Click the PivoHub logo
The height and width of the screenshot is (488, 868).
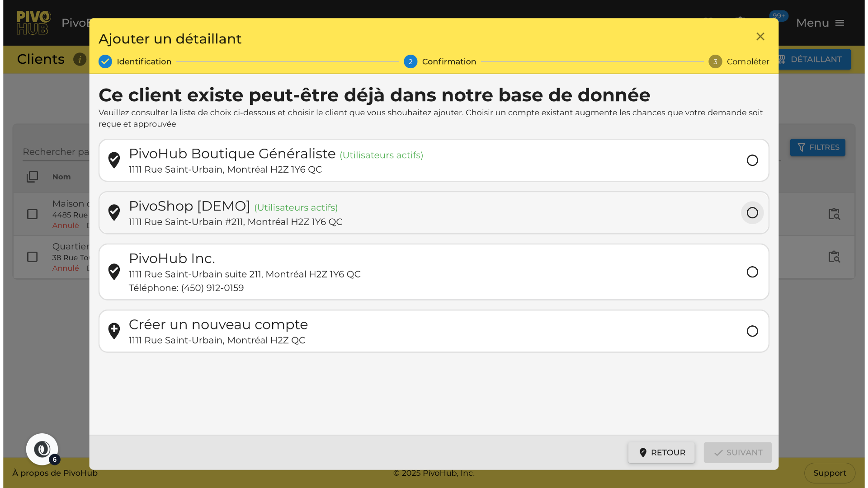point(33,23)
